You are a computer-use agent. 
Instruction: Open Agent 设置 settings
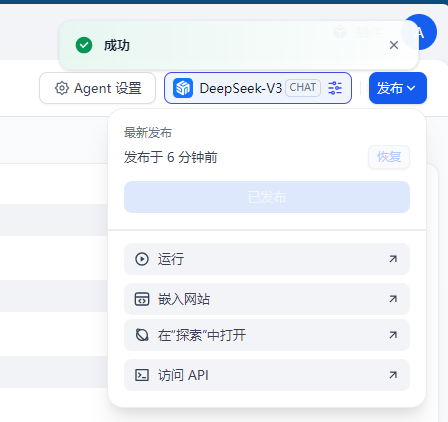tap(97, 88)
